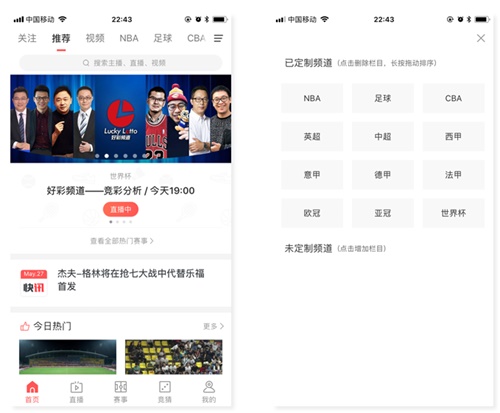This screenshot has width=500, height=413.
Task: Open the crowd in yellow seats thumbnail
Action: click(174, 357)
